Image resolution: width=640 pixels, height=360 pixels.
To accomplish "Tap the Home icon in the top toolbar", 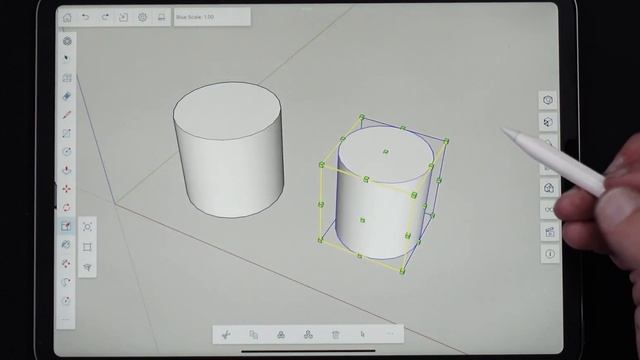I will click(67, 18).
